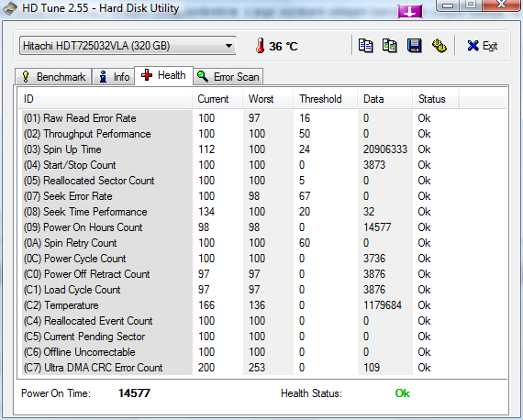
Task: Go to the Error Scan tab
Action: coord(228,77)
